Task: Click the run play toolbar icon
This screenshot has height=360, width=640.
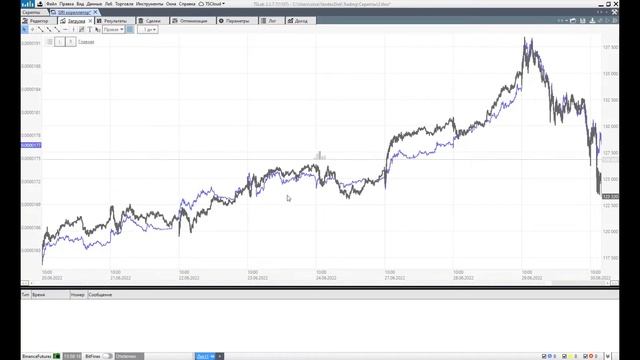Action: pos(607,20)
